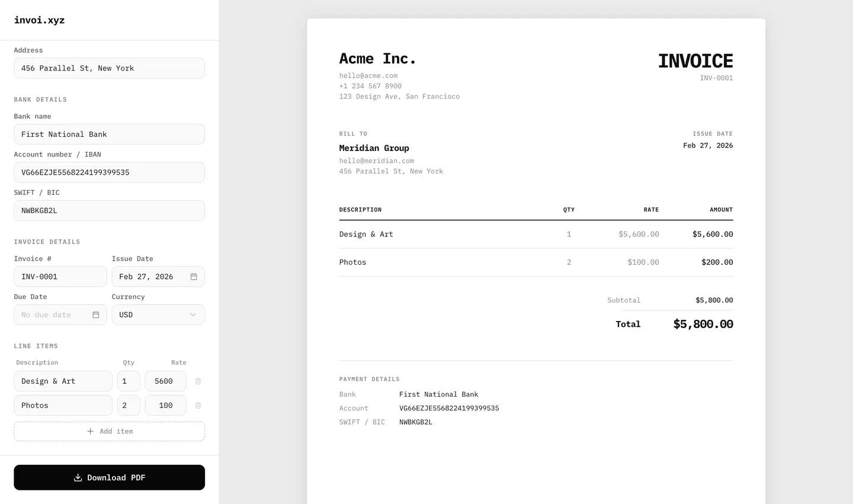Delete the Design & Art line item
This screenshot has width=853, height=504.
198,381
